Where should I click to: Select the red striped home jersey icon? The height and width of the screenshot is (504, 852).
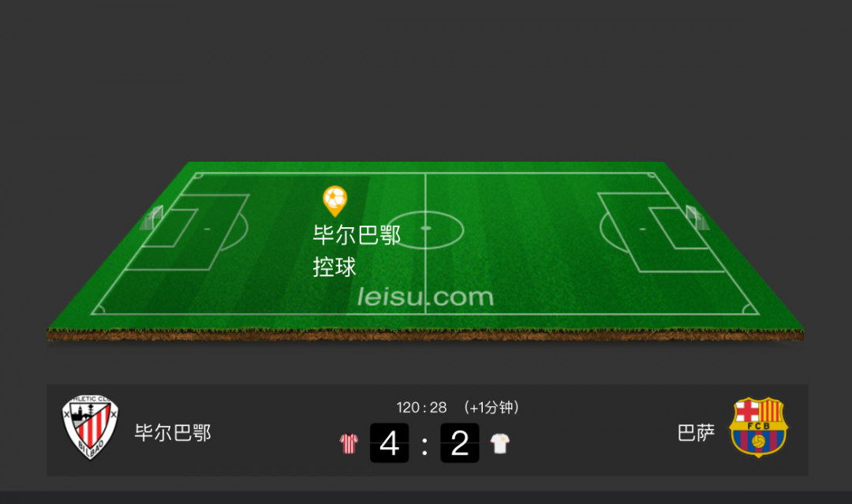point(349,443)
